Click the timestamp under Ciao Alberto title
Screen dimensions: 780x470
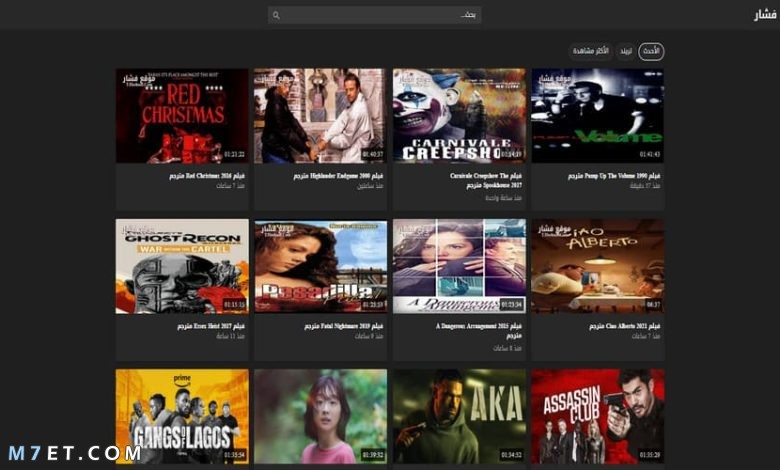[646, 337]
